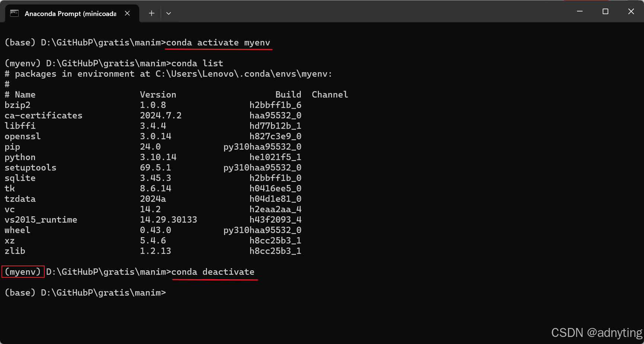Click the 'conda list' command text

[x=197, y=63]
